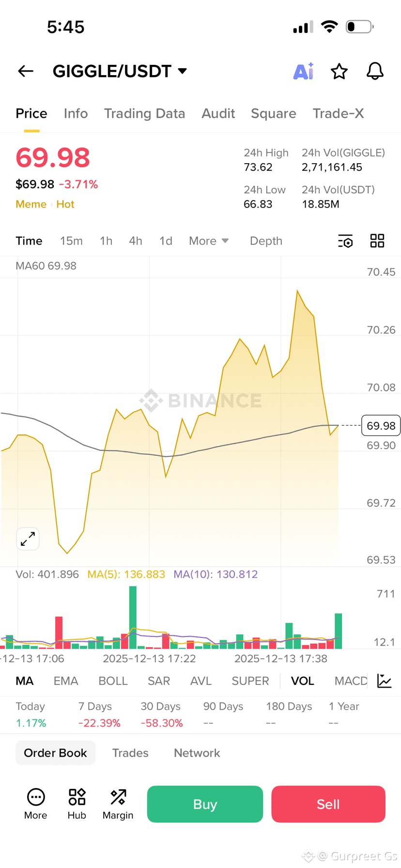Add GIGGLE/USDT to favorites with star

pos(339,71)
